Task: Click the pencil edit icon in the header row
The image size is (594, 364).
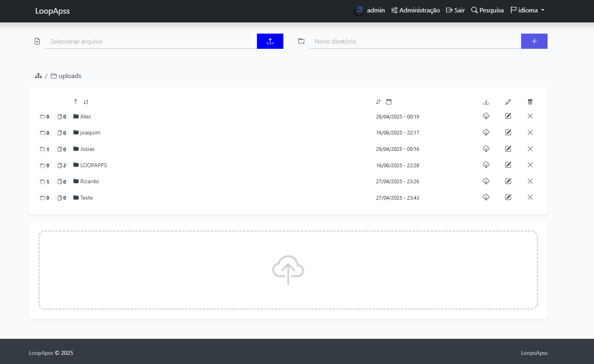Action: coord(508,102)
